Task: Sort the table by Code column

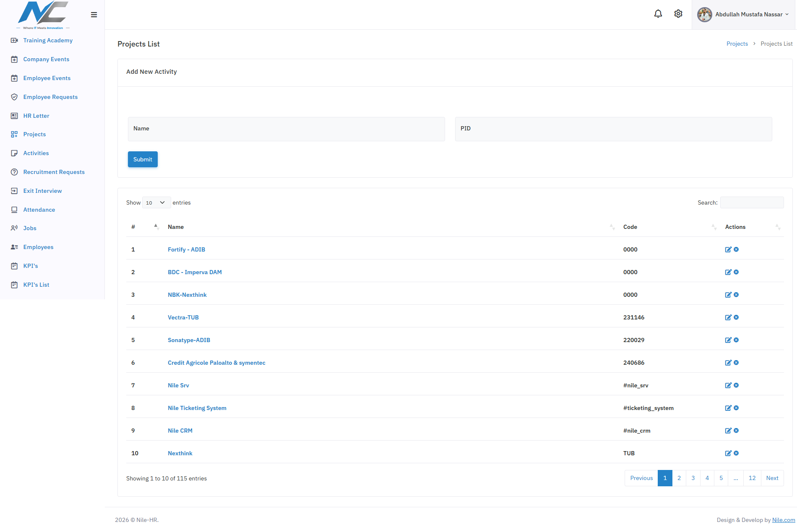Action: [669, 227]
